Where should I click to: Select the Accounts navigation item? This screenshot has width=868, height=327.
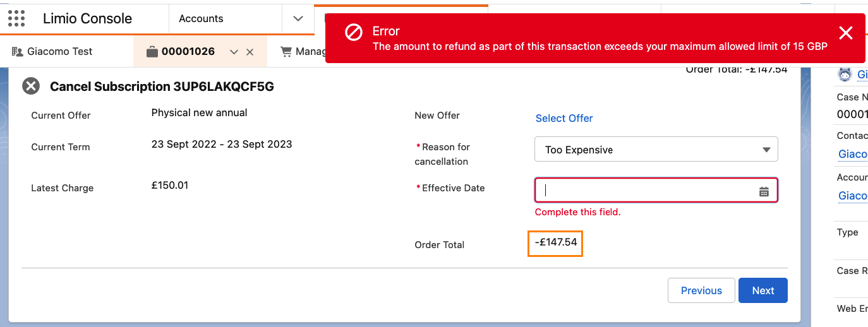point(201,18)
